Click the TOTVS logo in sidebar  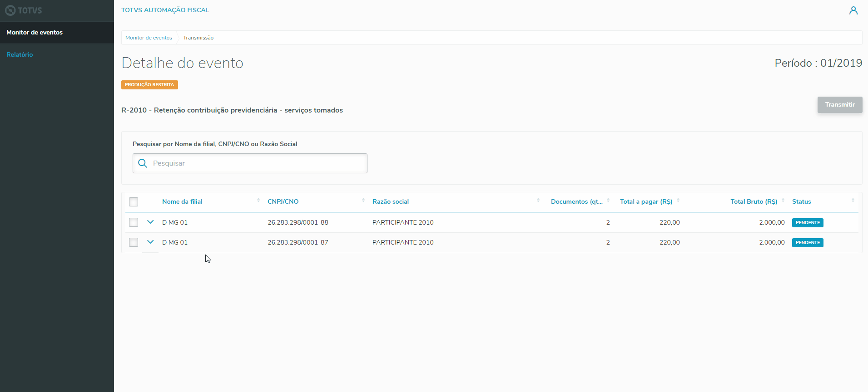(x=24, y=10)
